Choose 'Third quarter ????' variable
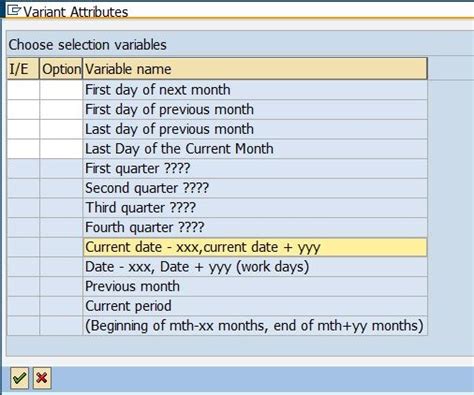Viewport: 474px width, 395px height. click(x=255, y=208)
